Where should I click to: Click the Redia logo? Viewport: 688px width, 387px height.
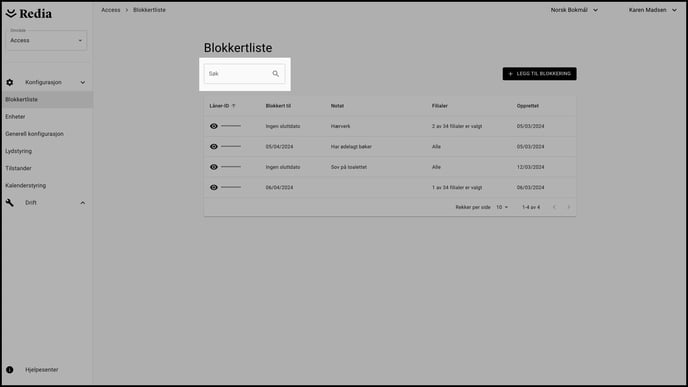click(x=29, y=14)
